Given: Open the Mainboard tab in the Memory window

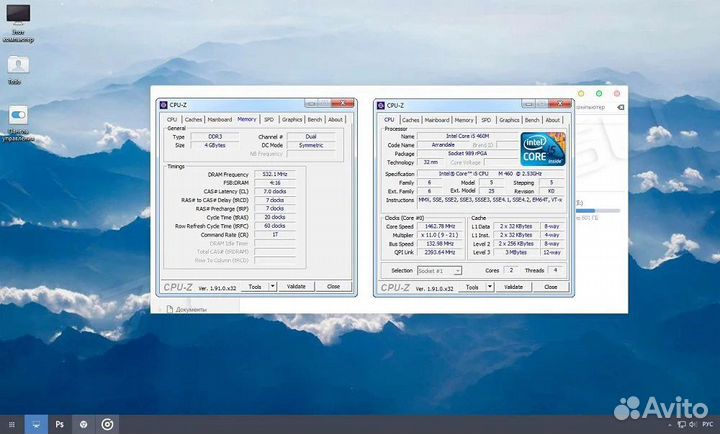Looking at the screenshot, I should (x=219, y=119).
